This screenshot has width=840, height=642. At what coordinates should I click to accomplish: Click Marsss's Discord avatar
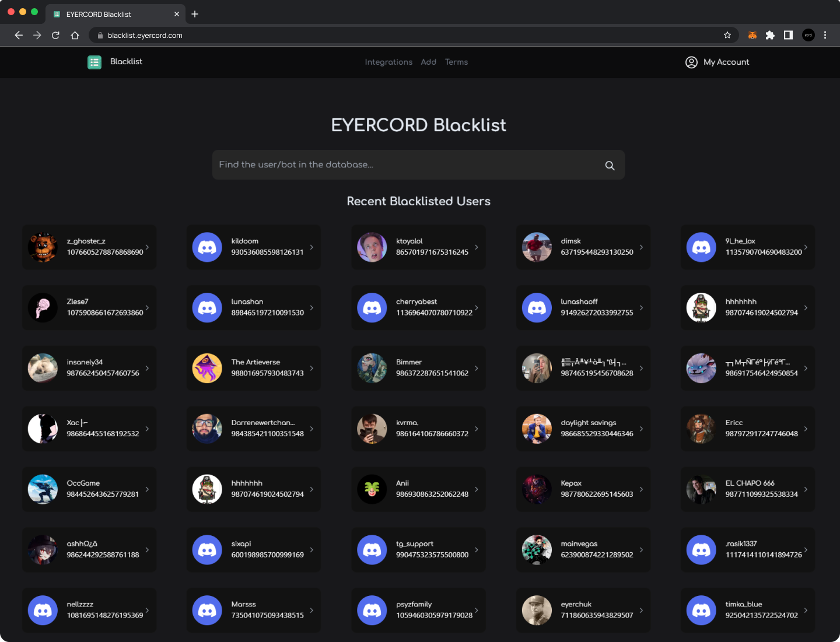click(207, 611)
